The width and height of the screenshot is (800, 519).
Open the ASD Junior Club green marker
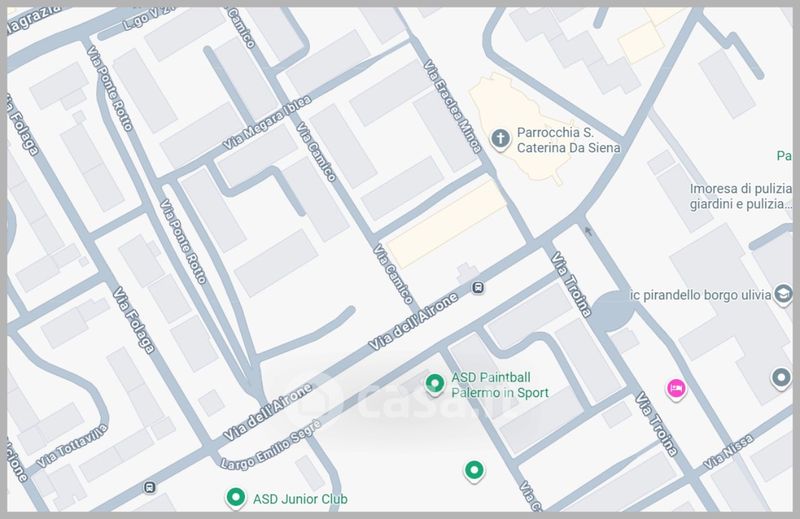click(235, 496)
